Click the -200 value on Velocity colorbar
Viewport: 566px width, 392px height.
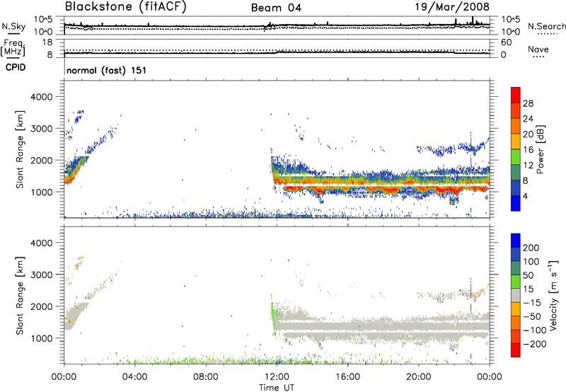point(535,344)
